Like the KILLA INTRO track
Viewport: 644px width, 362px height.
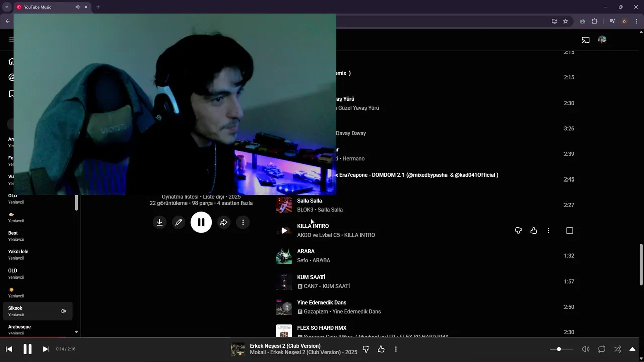534,231
